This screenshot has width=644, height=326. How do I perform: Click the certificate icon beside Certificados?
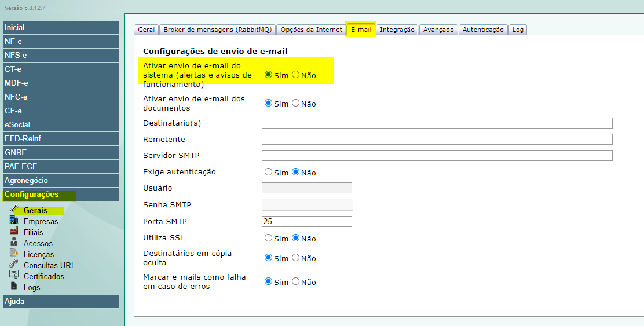(x=14, y=275)
